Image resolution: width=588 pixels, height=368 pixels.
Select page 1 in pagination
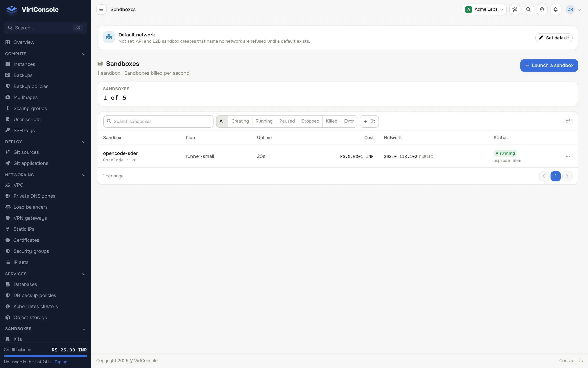(555, 176)
